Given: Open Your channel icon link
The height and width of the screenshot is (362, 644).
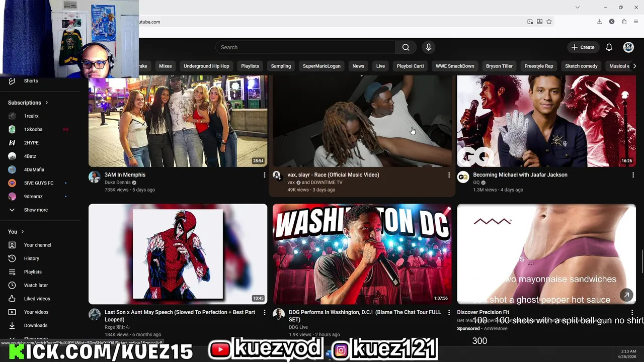Looking at the screenshot, I should (12, 245).
